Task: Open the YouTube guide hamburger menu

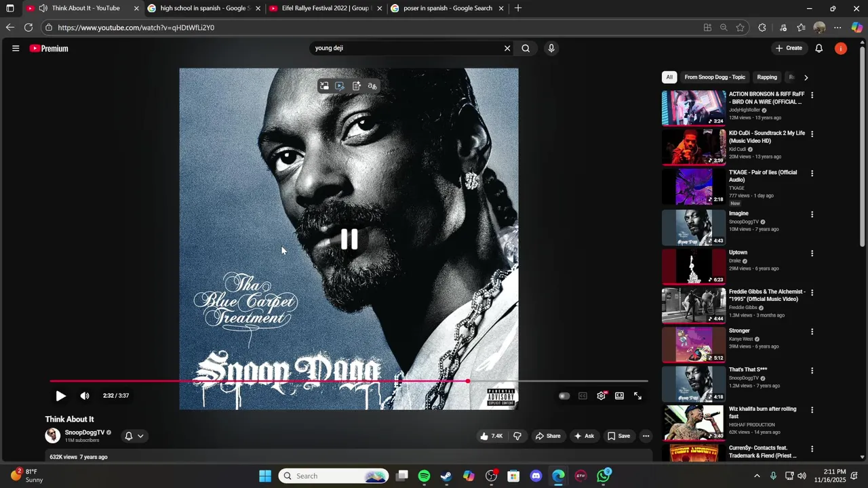Action: coord(16,48)
